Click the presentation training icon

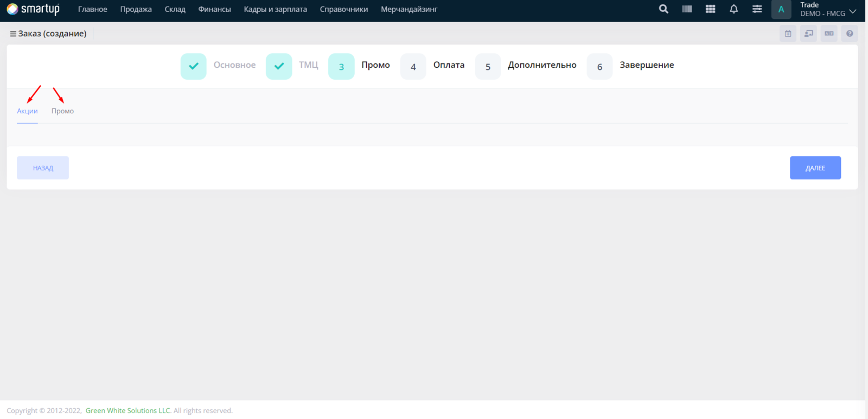(x=808, y=34)
